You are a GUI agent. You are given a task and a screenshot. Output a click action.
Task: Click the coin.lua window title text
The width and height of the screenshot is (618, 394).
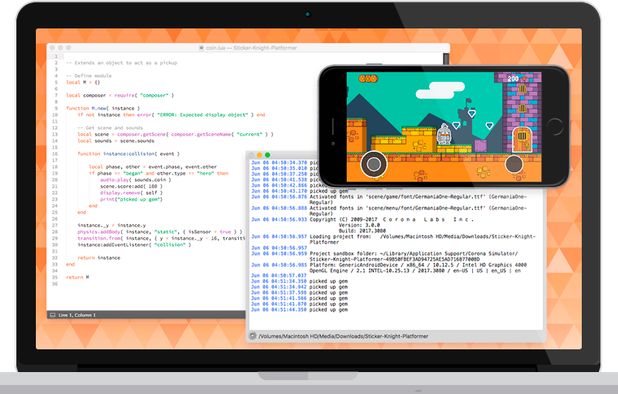tap(251, 48)
